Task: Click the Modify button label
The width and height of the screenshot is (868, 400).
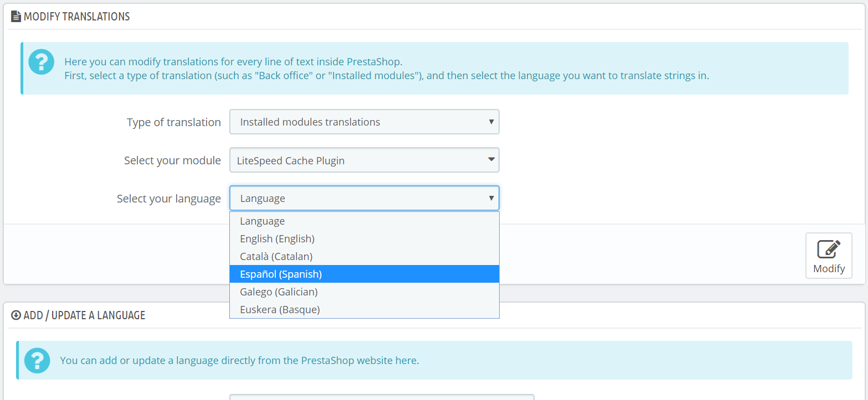Action: click(x=829, y=268)
